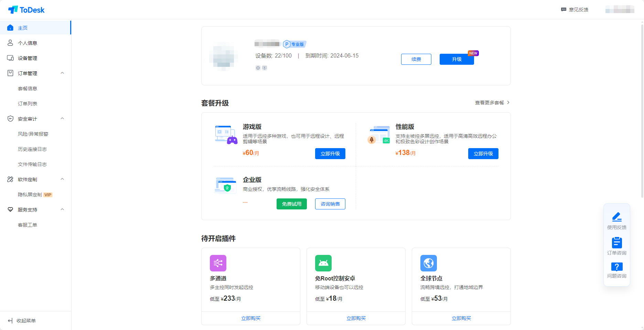
Task: Click the NEW badge on 升级 button
Action: [x=473, y=53]
